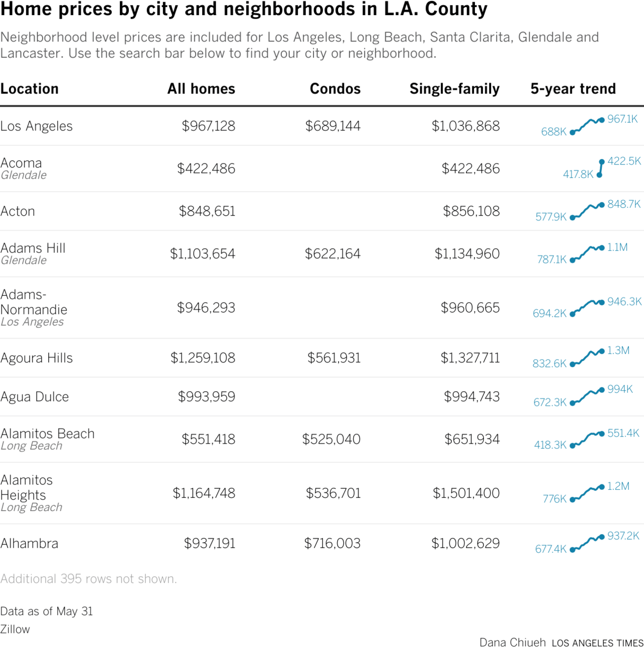Click the Alhambra trend sparkline
This screenshot has width=644, height=671.
[x=587, y=543]
